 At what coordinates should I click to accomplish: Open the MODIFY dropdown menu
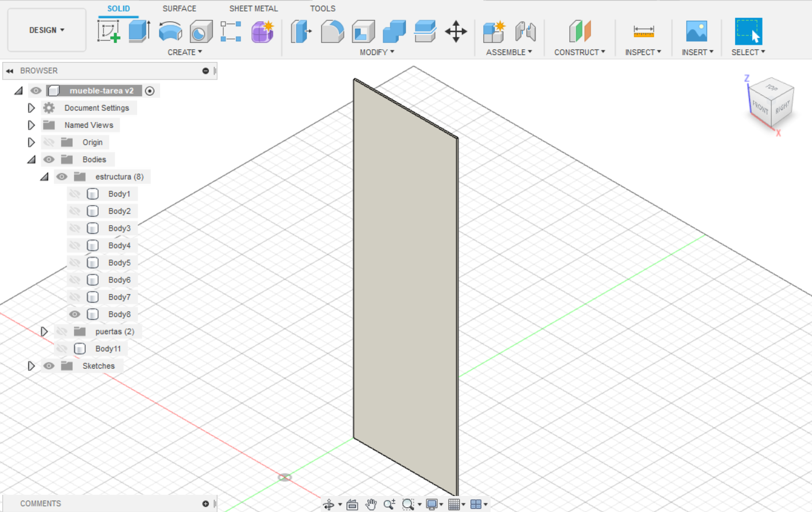point(377,52)
